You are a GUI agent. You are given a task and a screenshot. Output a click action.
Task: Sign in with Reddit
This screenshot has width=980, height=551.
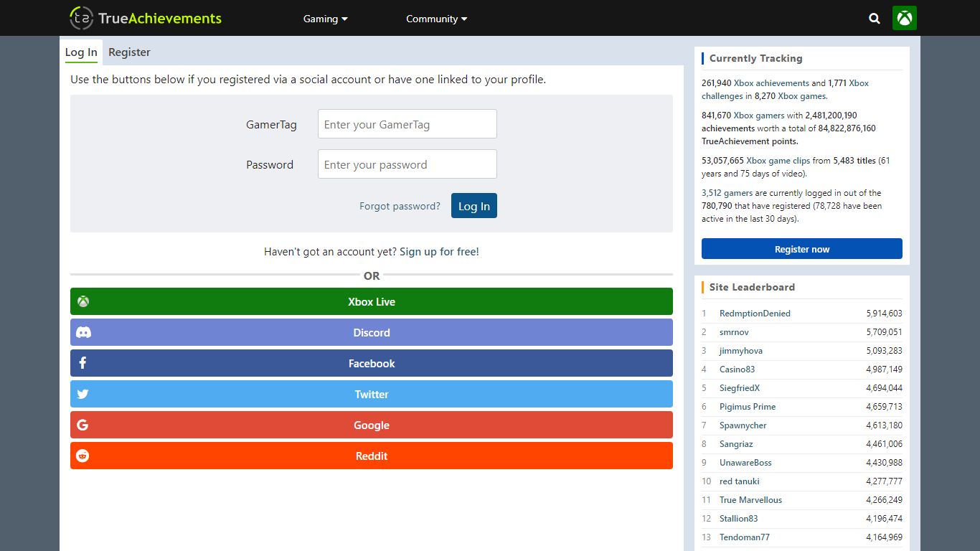(x=372, y=456)
